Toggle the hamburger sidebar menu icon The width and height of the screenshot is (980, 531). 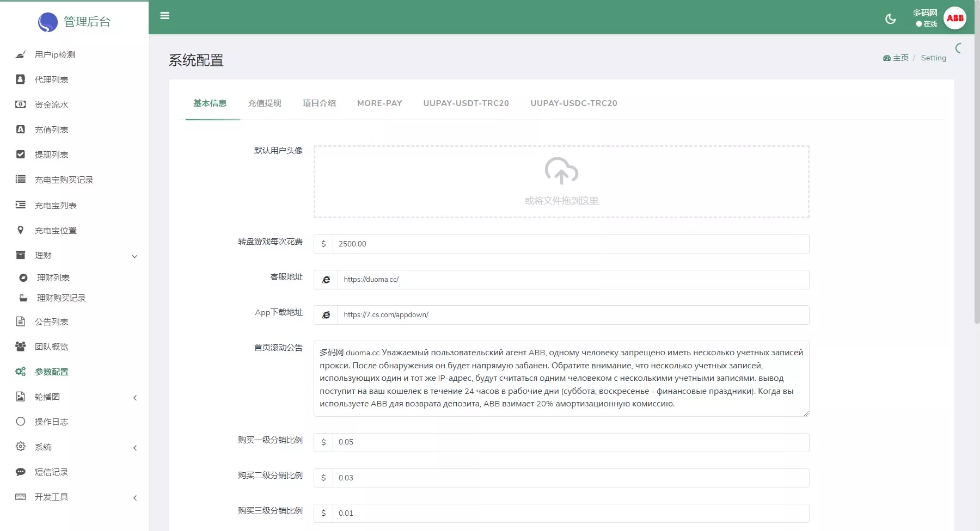[164, 16]
